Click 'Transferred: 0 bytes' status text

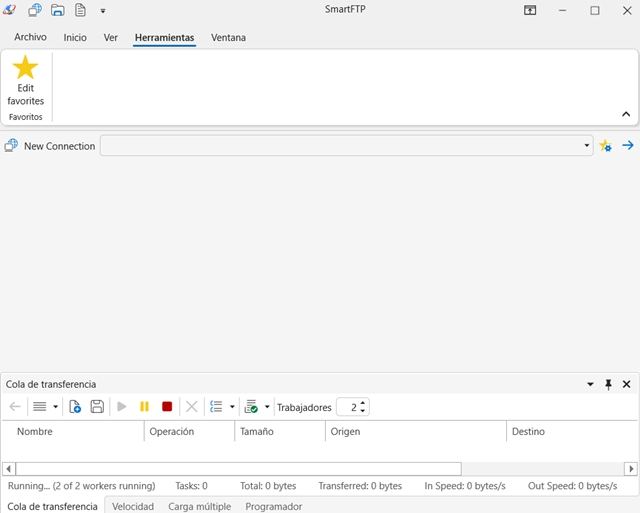360,486
